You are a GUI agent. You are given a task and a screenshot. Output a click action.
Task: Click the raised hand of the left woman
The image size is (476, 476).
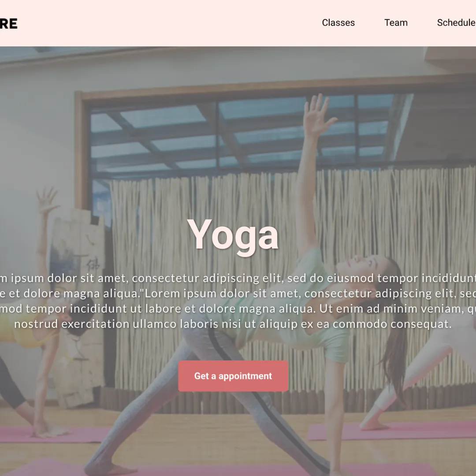point(47,201)
